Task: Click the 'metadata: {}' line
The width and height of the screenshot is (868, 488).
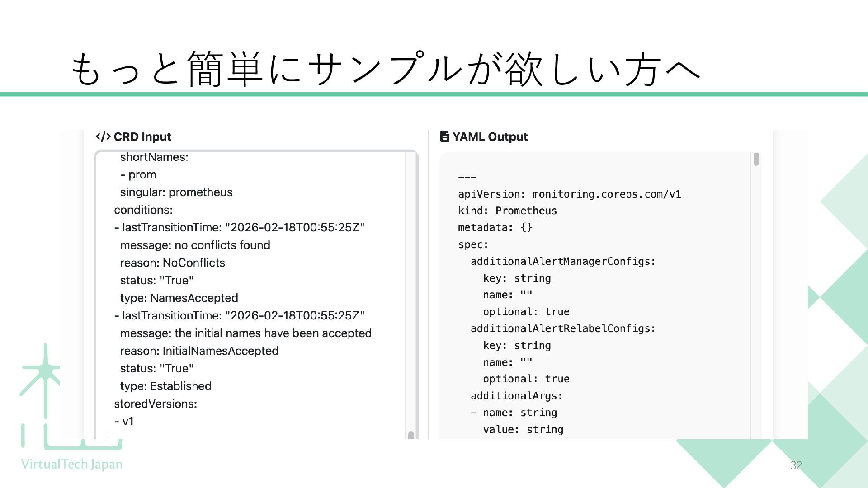Action: (495, 227)
